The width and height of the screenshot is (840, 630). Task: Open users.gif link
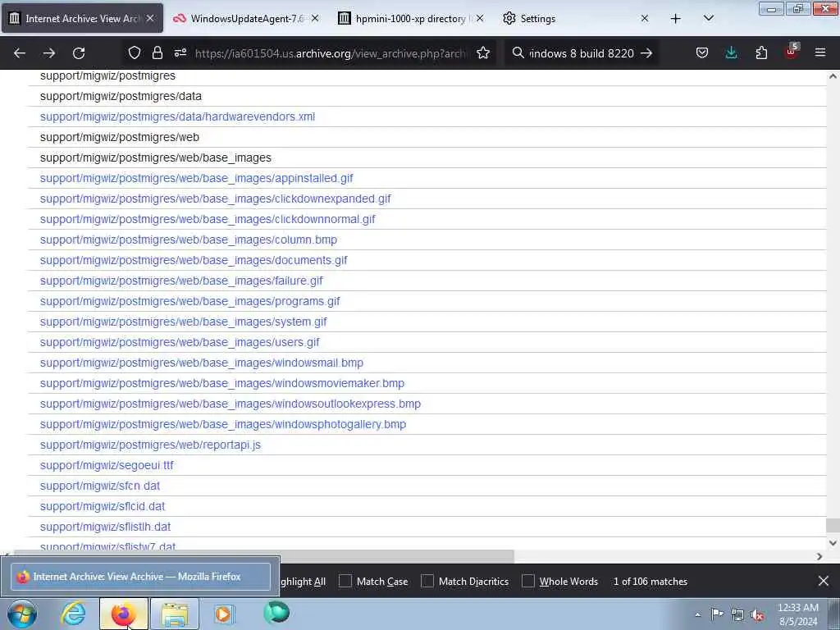tap(180, 342)
